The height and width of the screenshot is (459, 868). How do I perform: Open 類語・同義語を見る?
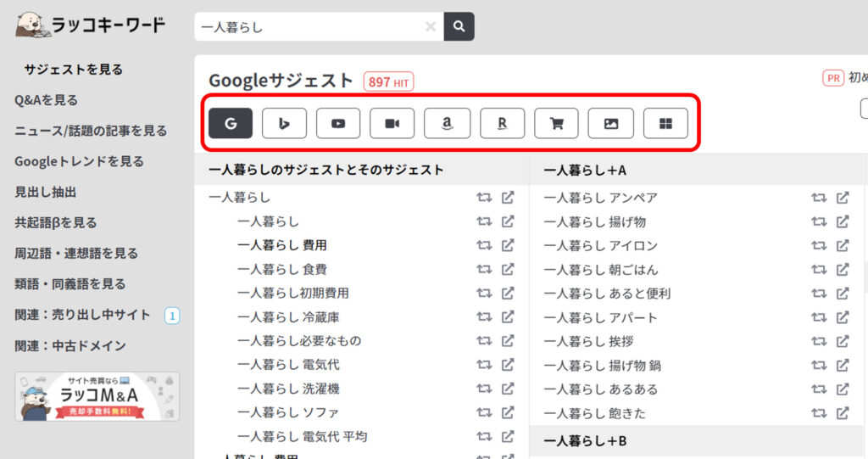pyautogui.click(x=70, y=284)
